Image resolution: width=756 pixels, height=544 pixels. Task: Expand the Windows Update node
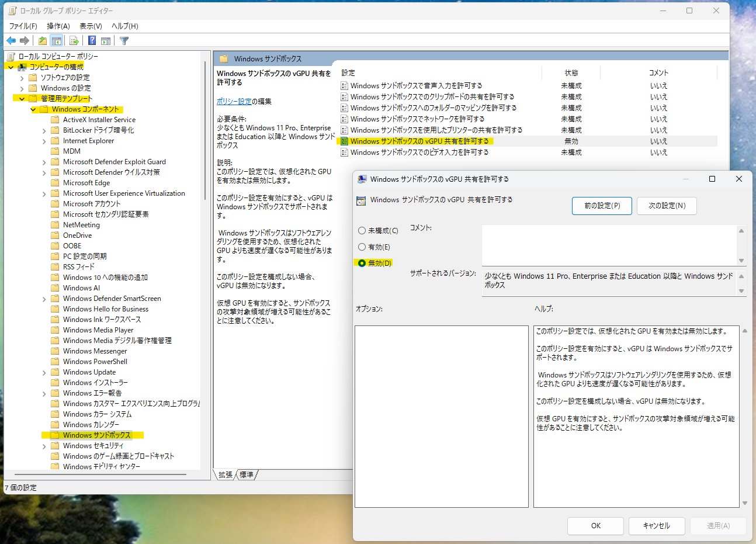click(x=44, y=372)
